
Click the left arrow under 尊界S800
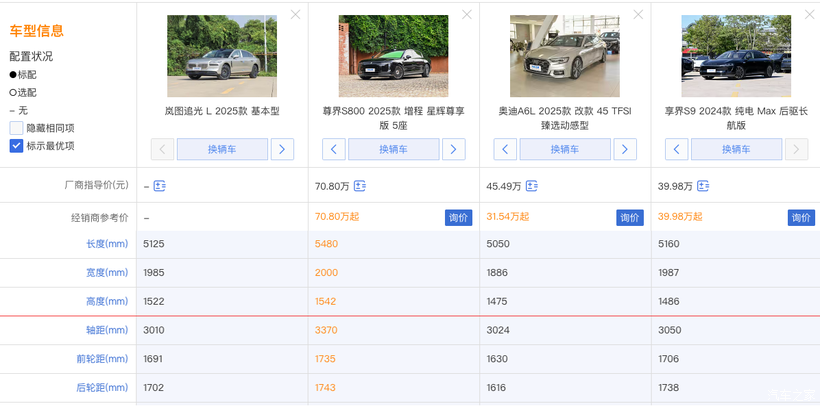pyautogui.click(x=334, y=149)
